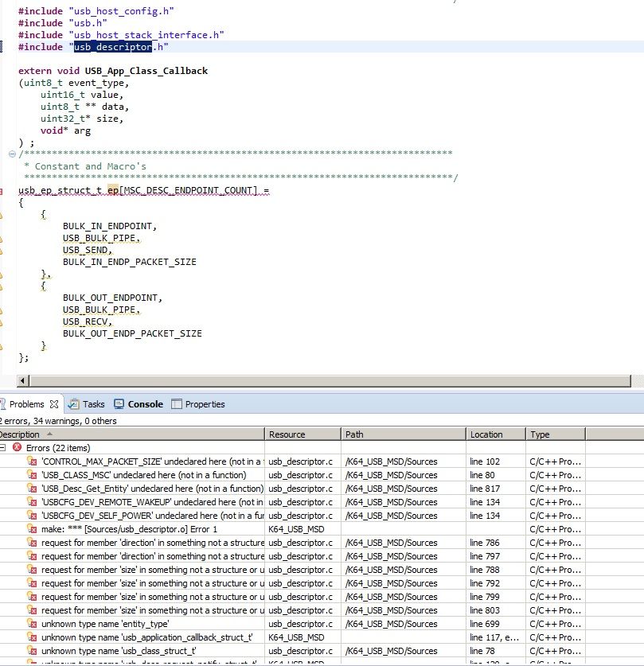Click the error marker beside usb_ep_struct_t line

click(x=2, y=192)
